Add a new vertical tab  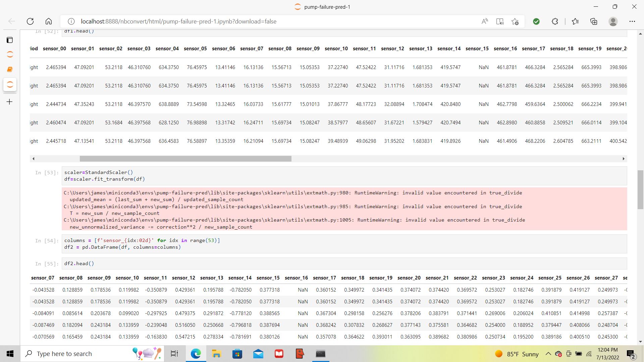10,102
